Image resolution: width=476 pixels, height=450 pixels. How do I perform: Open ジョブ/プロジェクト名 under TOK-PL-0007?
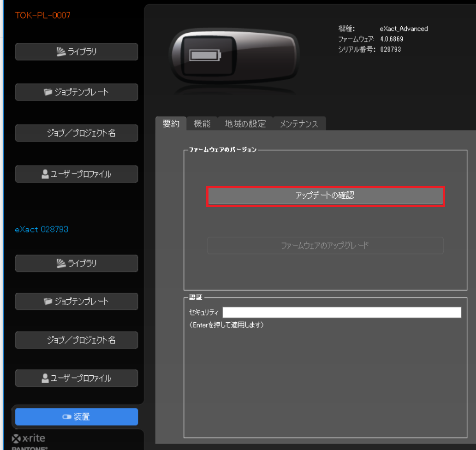click(x=77, y=133)
